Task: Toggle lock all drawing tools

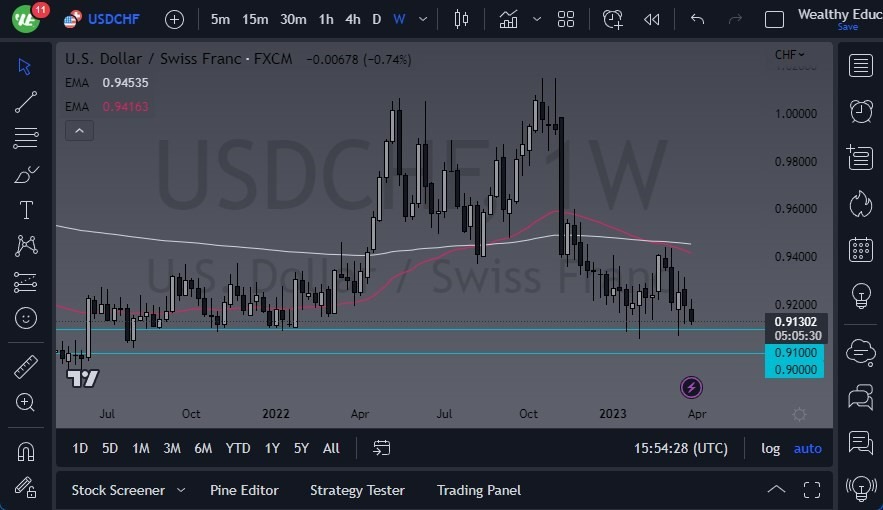Action: tap(25, 487)
